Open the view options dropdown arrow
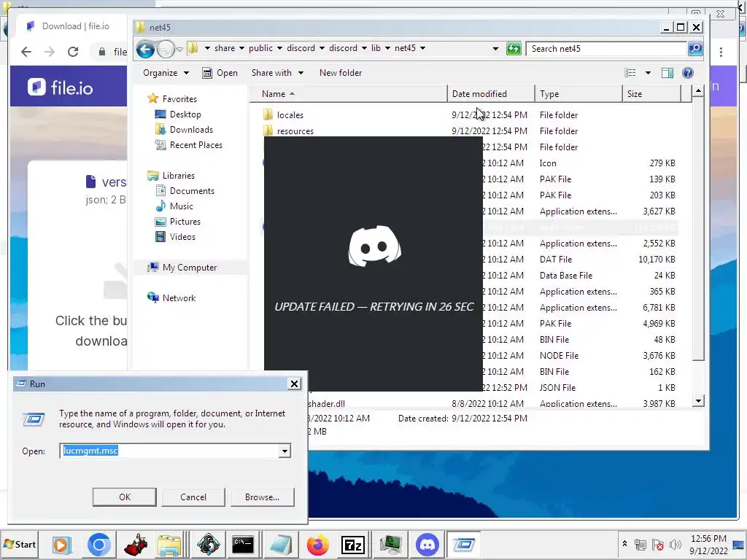 648,73
